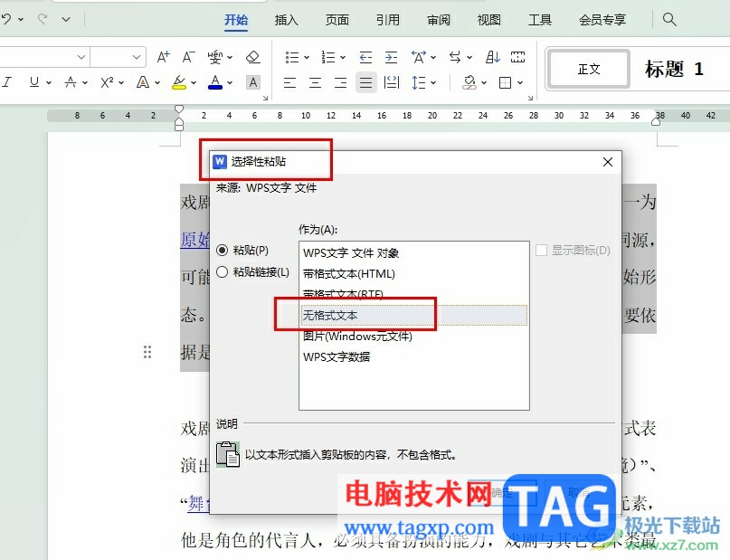
Task: Select the 粘贴链接(L) radio button
Action: [222, 271]
